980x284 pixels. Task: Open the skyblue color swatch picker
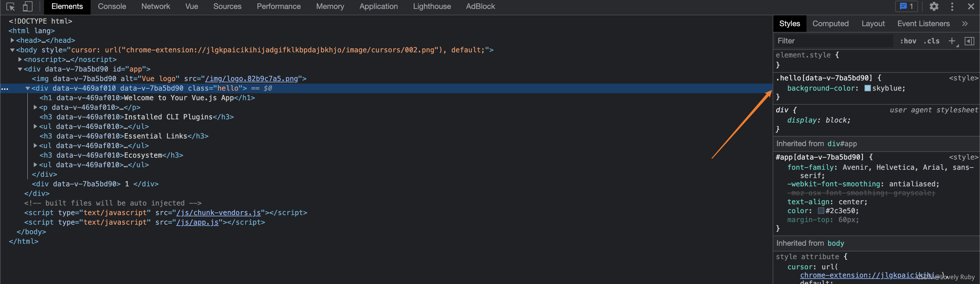[x=867, y=88]
